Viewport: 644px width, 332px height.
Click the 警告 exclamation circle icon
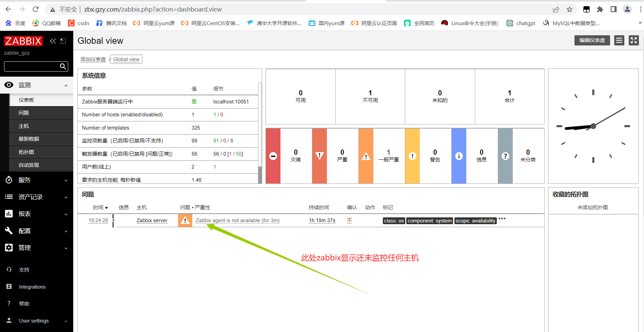[412, 156]
